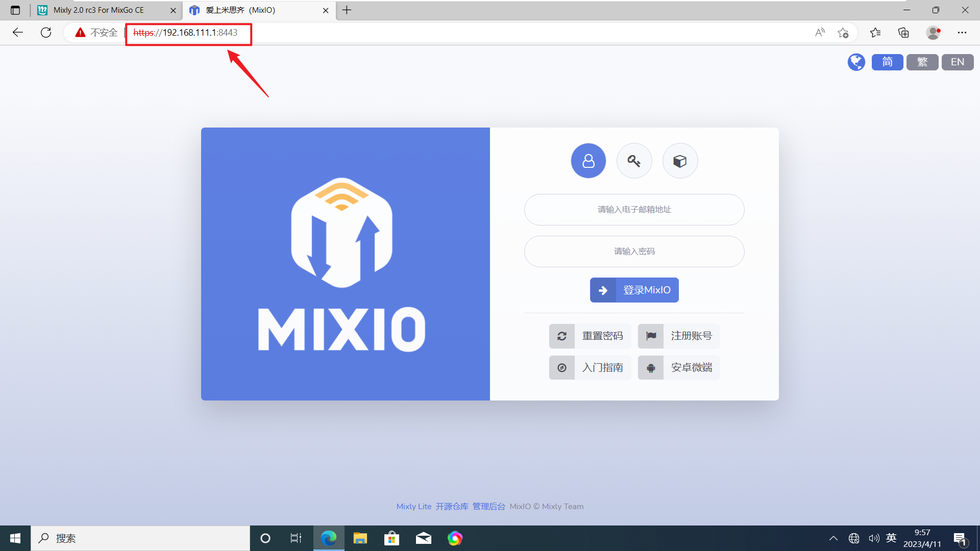Open the Windows Start menu
This screenshot has width=980, height=551.
[x=15, y=538]
